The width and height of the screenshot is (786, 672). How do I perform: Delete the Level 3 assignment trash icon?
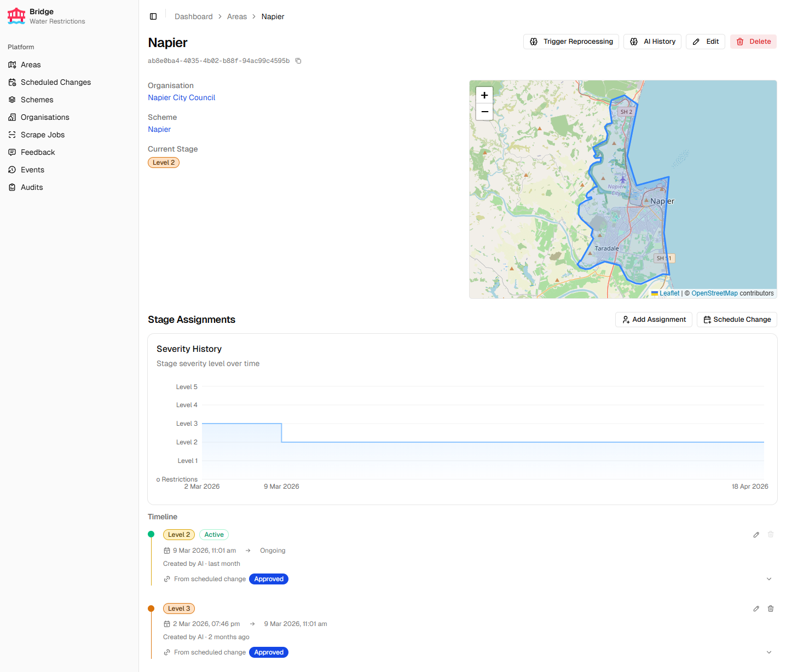click(x=771, y=609)
